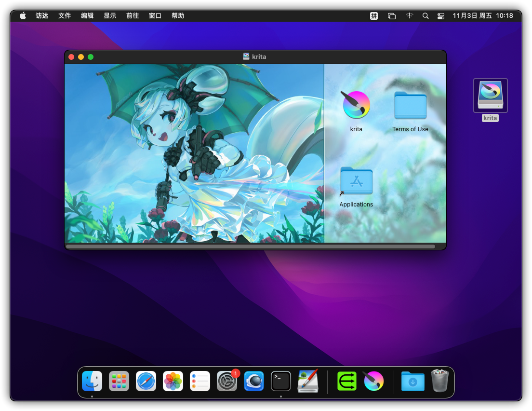
Task: Open the Terms of Use folder
Action: pyautogui.click(x=410, y=105)
